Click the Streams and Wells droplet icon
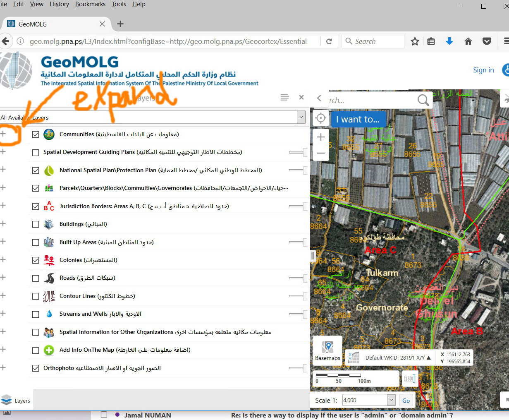 coord(49,314)
